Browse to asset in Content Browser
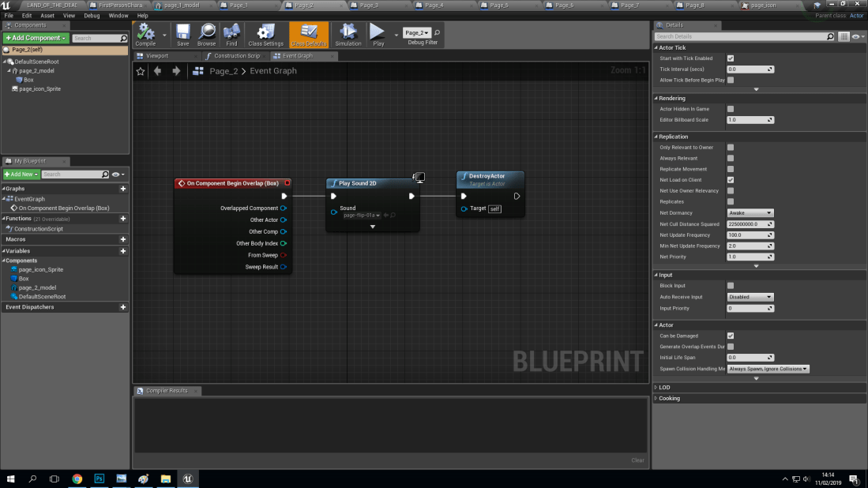Viewport: 868px width, 488px height. click(206, 35)
